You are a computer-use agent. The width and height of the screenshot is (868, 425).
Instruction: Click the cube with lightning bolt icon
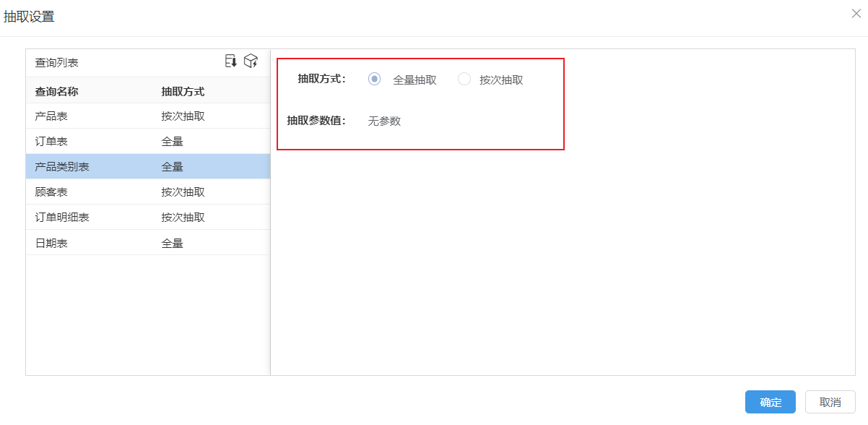pyautogui.click(x=251, y=61)
